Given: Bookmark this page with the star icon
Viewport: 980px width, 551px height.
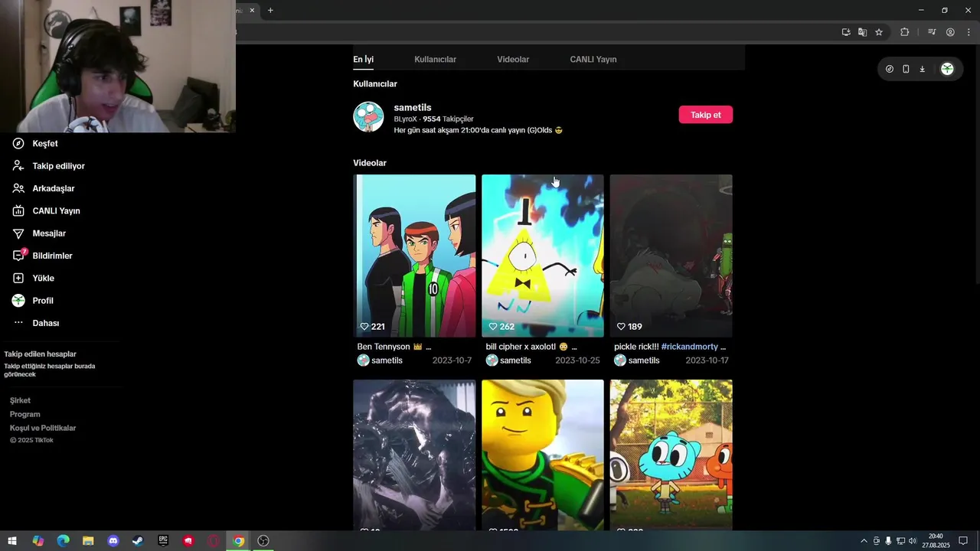Looking at the screenshot, I should (879, 32).
